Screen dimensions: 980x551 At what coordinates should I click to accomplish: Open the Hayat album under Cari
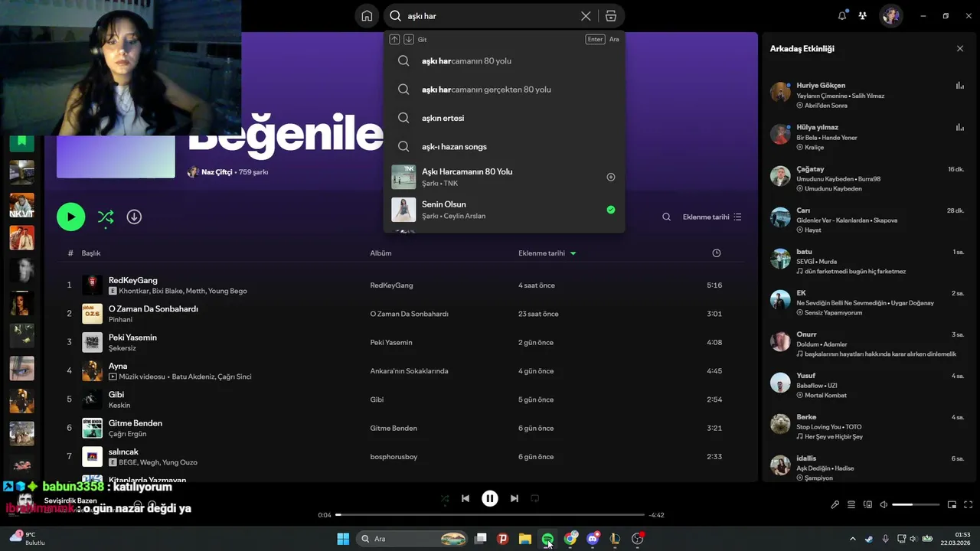coord(812,230)
